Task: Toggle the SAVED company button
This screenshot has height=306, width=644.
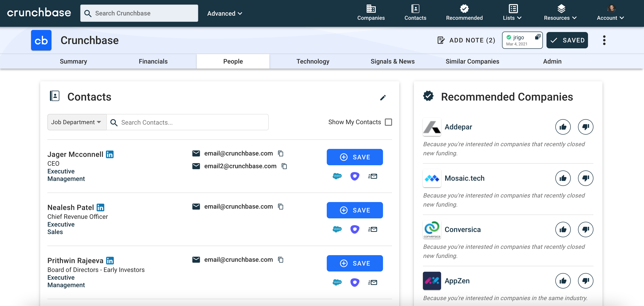Action: pyautogui.click(x=567, y=40)
